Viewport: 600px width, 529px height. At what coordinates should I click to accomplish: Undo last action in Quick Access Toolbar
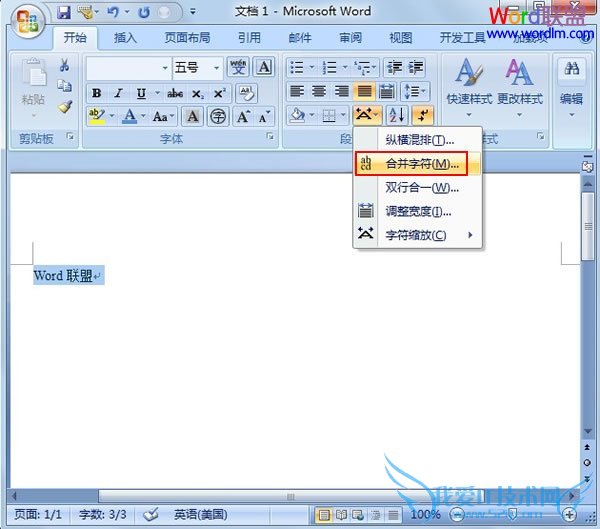(x=113, y=13)
